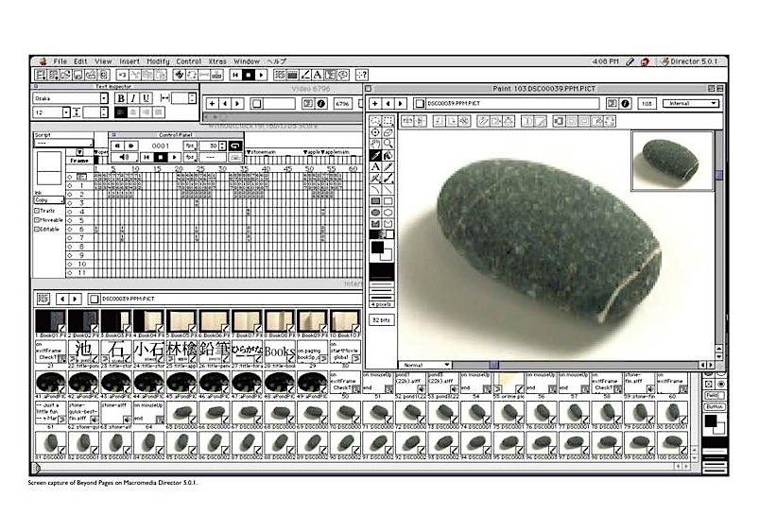Click the stepper arrows beside tempo 30
The width and height of the screenshot is (759, 532).
[x=222, y=146]
